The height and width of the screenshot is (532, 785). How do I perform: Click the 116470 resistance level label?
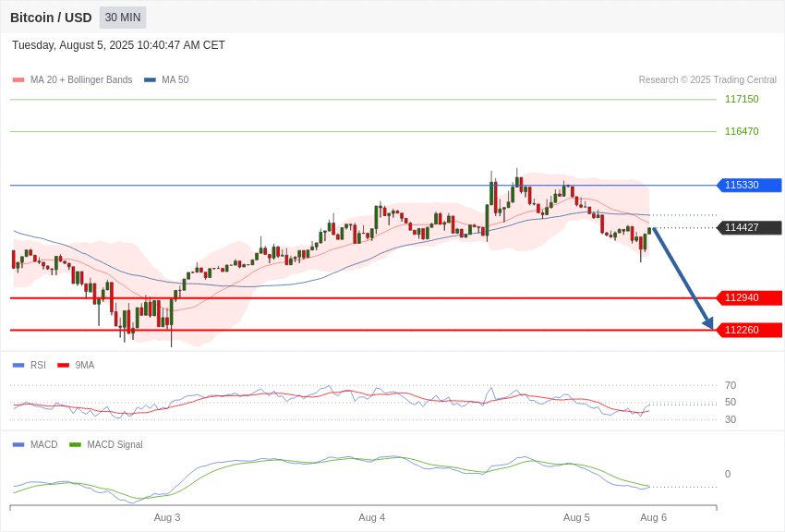point(742,131)
